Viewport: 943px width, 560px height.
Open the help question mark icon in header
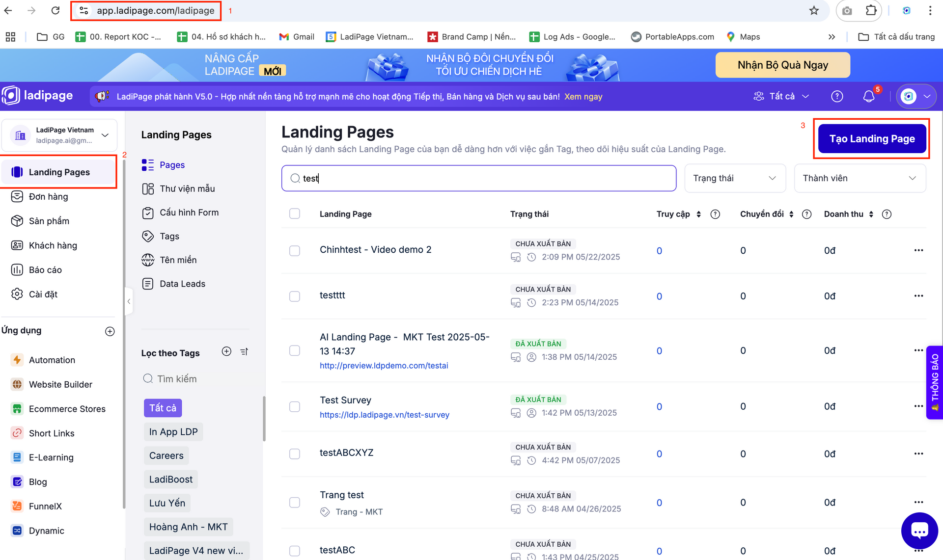coord(837,96)
